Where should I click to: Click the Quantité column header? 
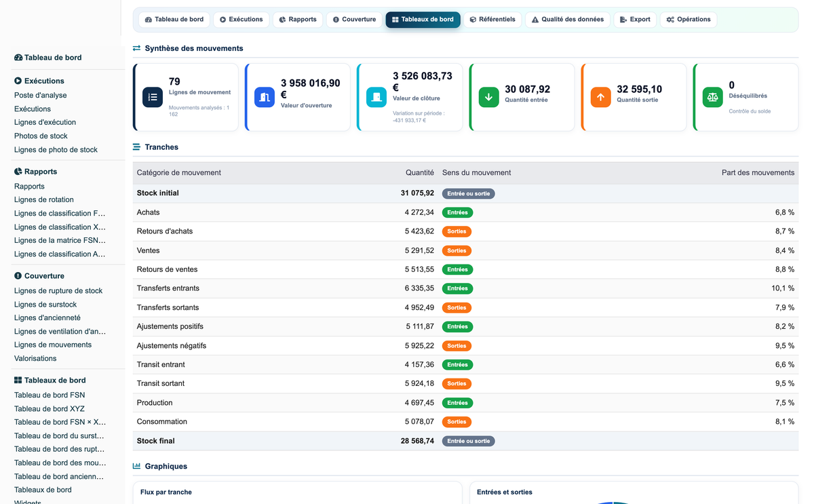point(420,173)
